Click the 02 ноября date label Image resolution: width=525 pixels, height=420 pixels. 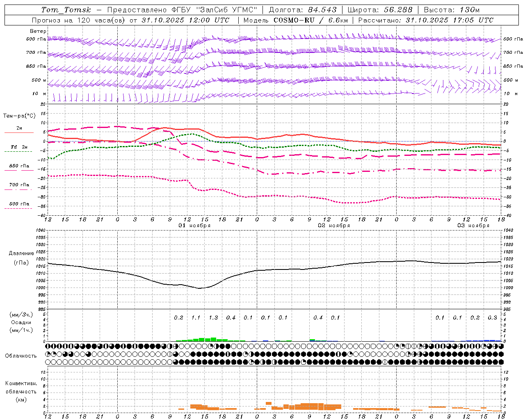(x=334, y=226)
